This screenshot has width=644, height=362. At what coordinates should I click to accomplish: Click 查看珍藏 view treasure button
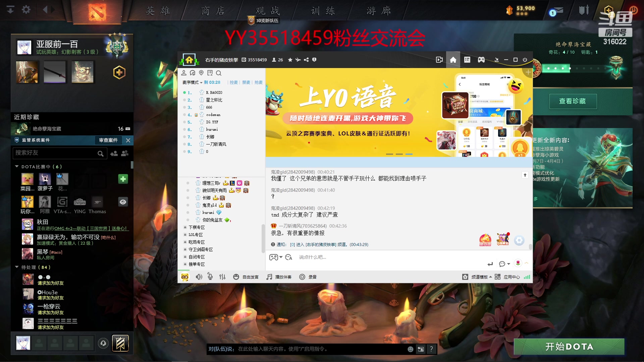573,101
